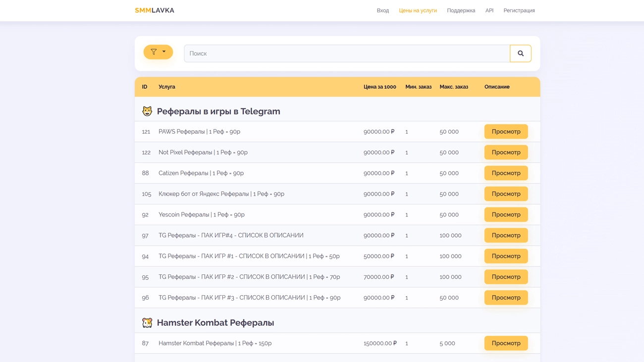The width and height of the screenshot is (644, 362).
Task: Click the Цена за 1000 column header
Action: 379,87
